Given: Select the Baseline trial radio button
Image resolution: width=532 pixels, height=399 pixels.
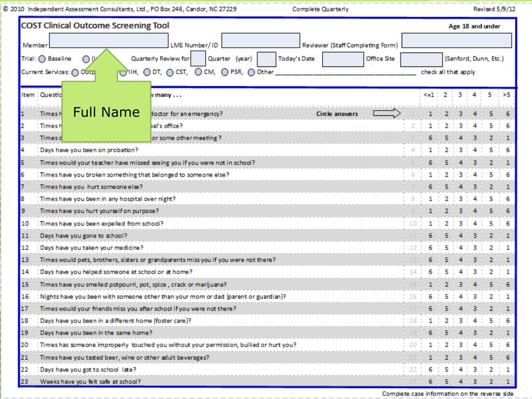Looking at the screenshot, I should (x=42, y=59).
